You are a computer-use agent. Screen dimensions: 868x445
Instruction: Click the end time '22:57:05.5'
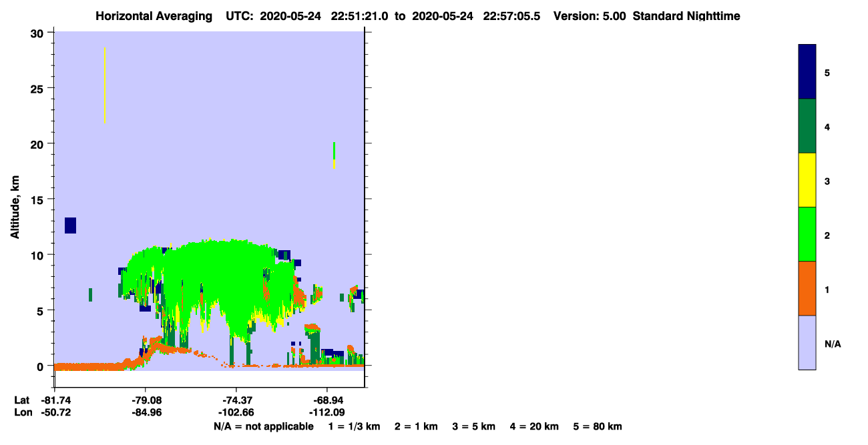(511, 16)
